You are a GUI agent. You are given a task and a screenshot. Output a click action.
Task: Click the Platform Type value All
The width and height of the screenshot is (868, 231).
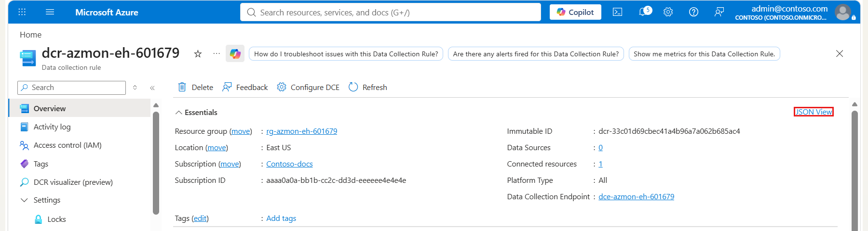[603, 180]
